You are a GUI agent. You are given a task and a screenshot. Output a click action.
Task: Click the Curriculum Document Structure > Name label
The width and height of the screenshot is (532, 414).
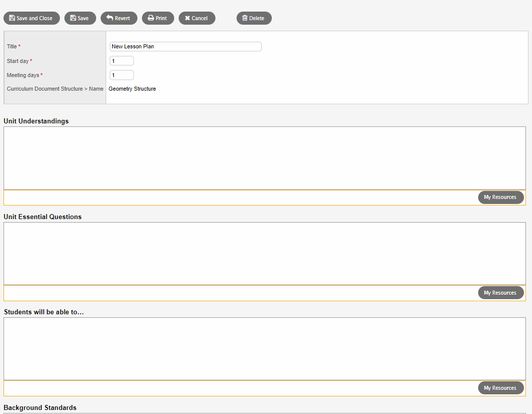click(x=55, y=89)
